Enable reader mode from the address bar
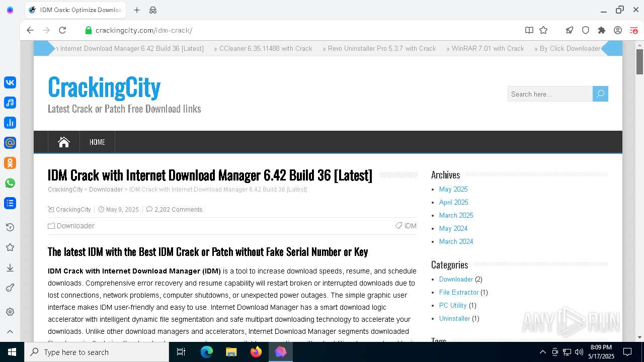644x362 pixels. click(x=529, y=30)
